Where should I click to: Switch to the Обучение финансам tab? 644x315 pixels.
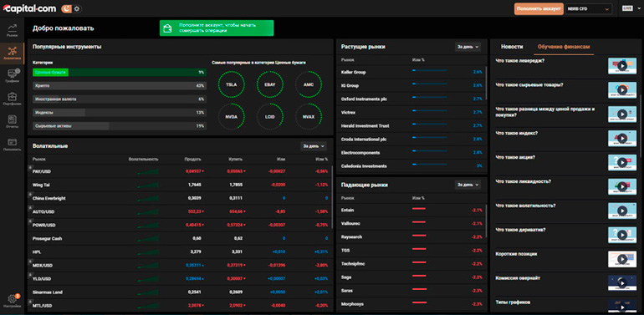pyautogui.click(x=564, y=47)
